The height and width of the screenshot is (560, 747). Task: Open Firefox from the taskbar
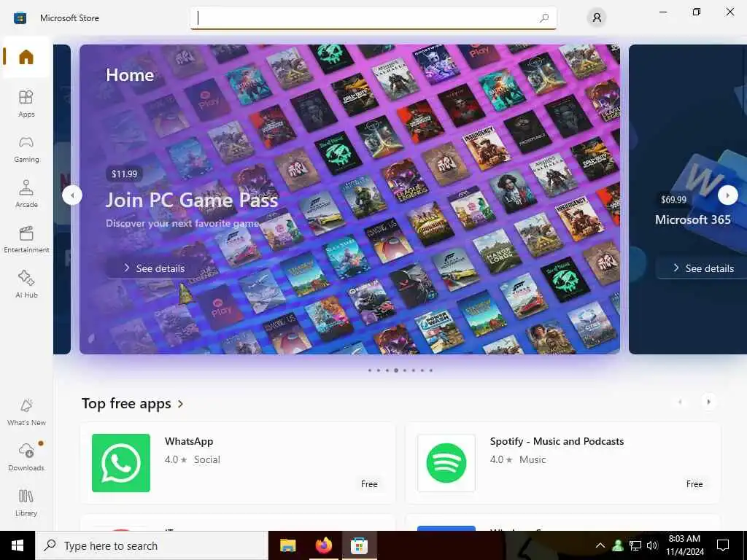[323, 545]
